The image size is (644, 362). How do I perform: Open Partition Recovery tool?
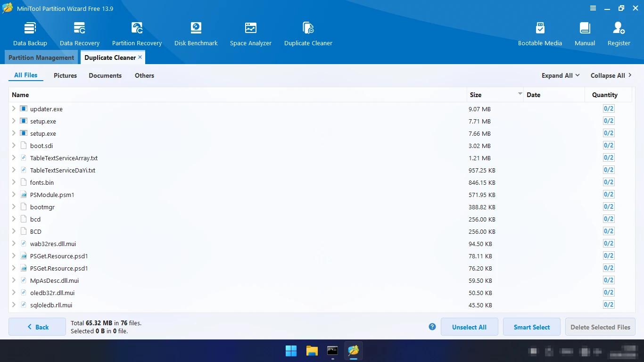tap(137, 34)
